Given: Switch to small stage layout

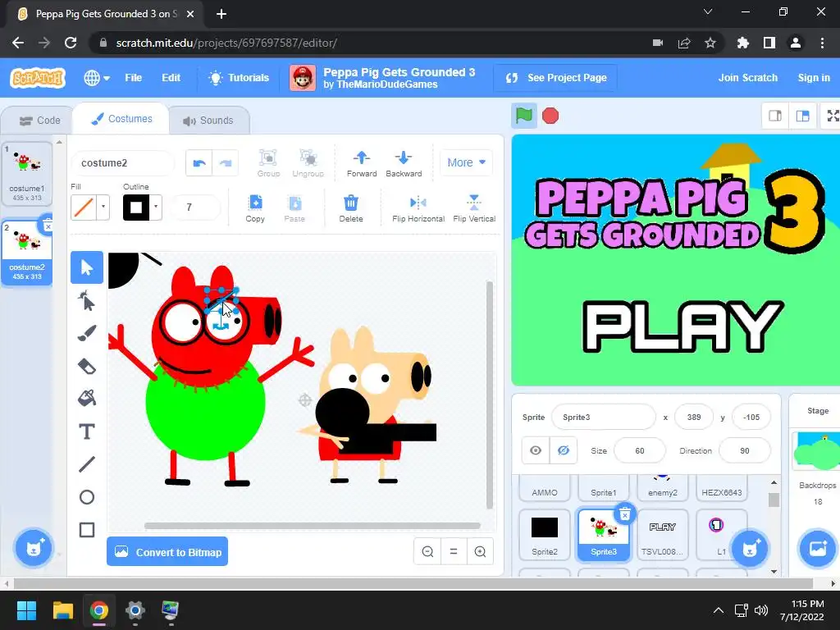Looking at the screenshot, I should point(775,116).
